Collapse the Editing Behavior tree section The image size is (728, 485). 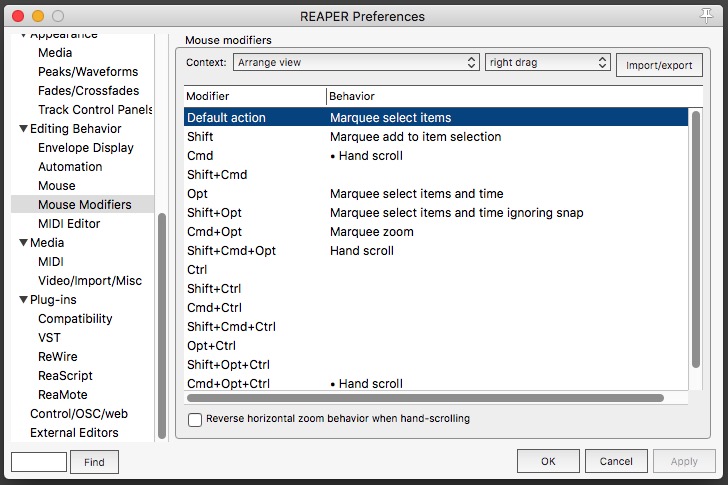point(23,129)
